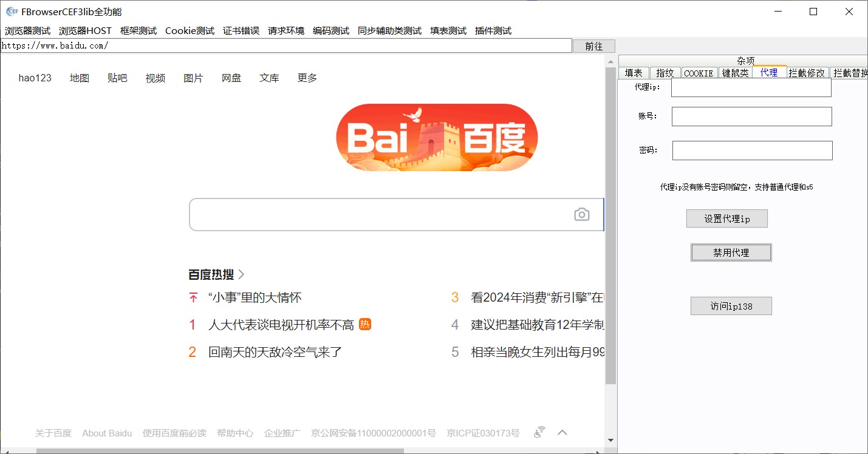Viewport: 868px width, 454px height.
Task: Open the 贴吧 link
Action: (x=117, y=78)
